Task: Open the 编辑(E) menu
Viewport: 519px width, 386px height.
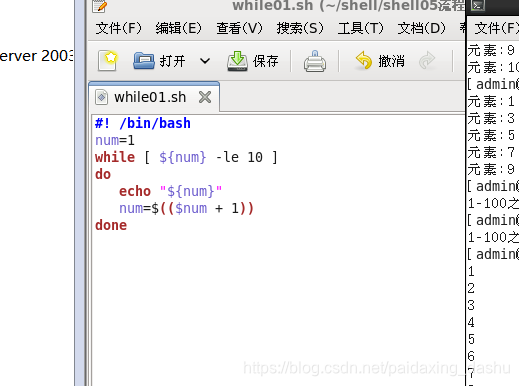Action: coord(179,28)
